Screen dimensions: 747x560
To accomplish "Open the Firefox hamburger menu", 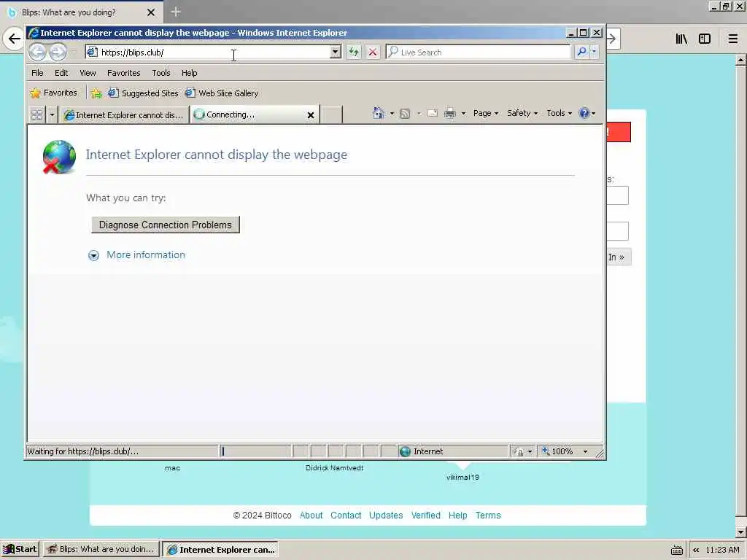I will (733, 39).
